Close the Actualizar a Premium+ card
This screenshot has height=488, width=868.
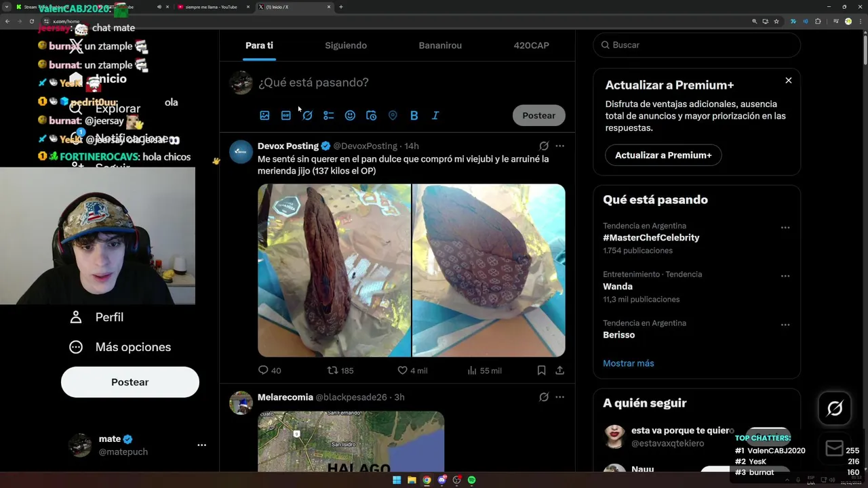click(789, 81)
